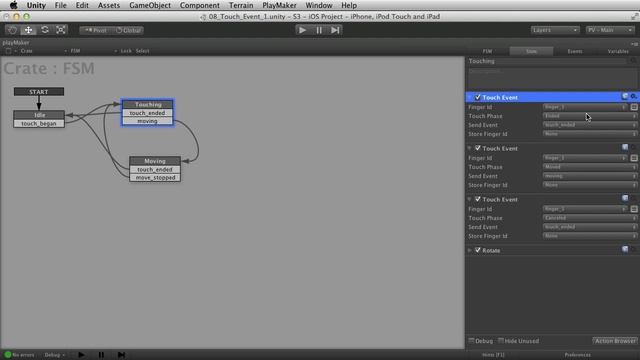The image size is (640, 360).
Task: Toggle the Hide Unused checkbox
Action: point(501,341)
